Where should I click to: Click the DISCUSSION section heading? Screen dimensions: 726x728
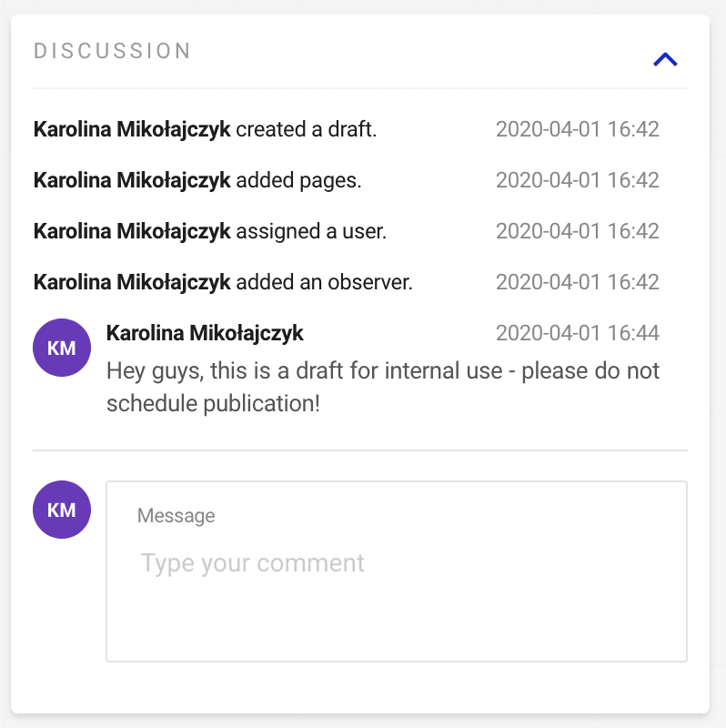(x=112, y=51)
